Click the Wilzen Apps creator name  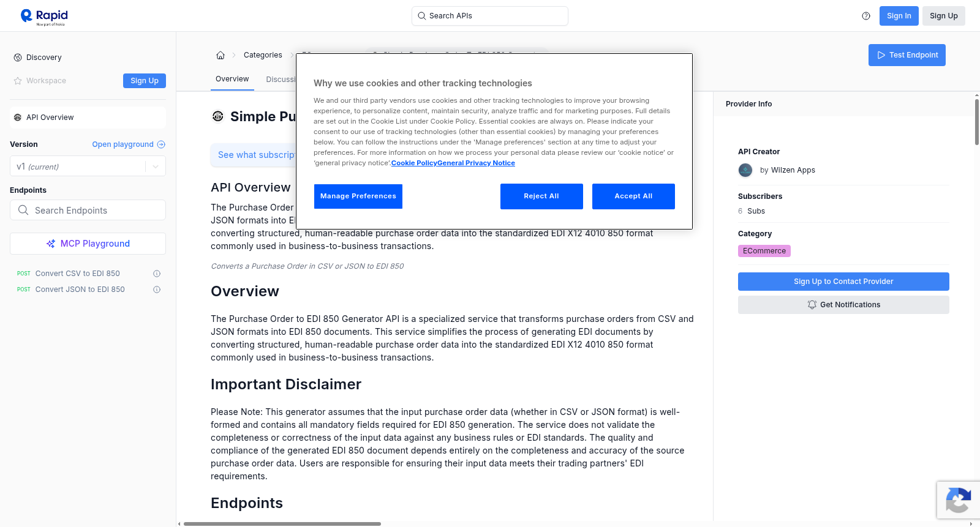793,170
